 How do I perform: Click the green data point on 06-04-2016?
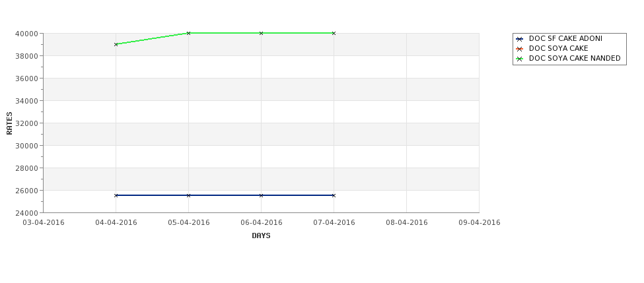click(261, 33)
